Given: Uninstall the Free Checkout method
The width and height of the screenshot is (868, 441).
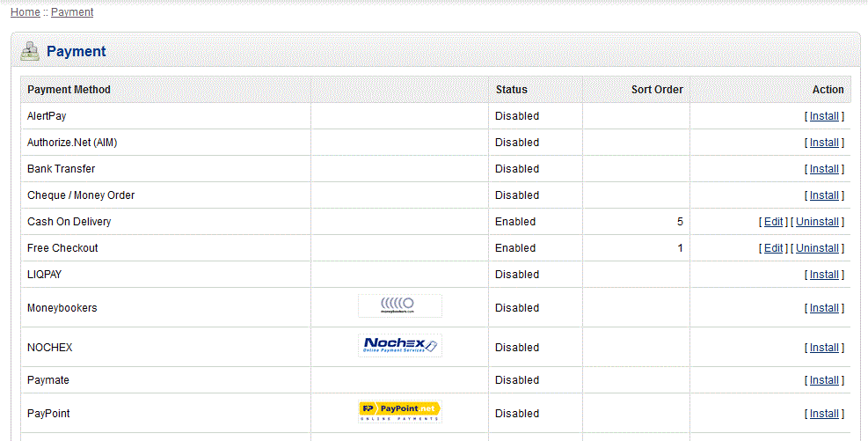Looking at the screenshot, I should click(817, 248).
